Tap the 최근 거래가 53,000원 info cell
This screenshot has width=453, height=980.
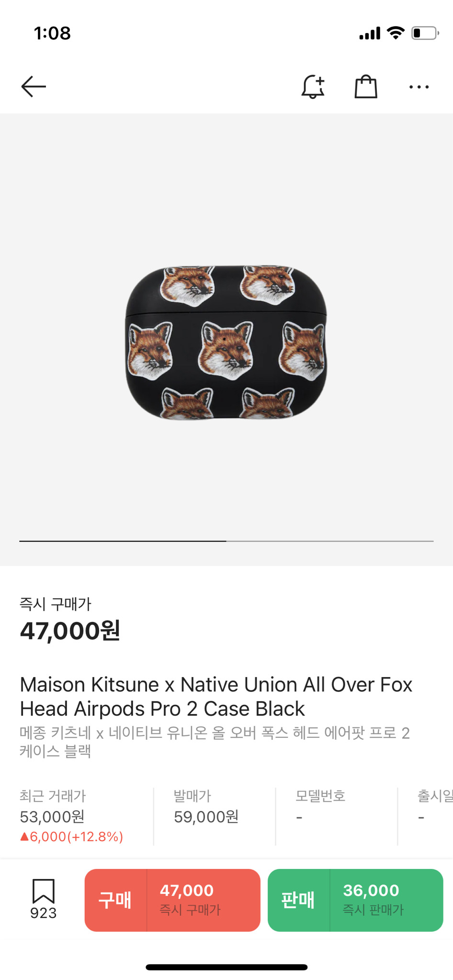(72, 815)
